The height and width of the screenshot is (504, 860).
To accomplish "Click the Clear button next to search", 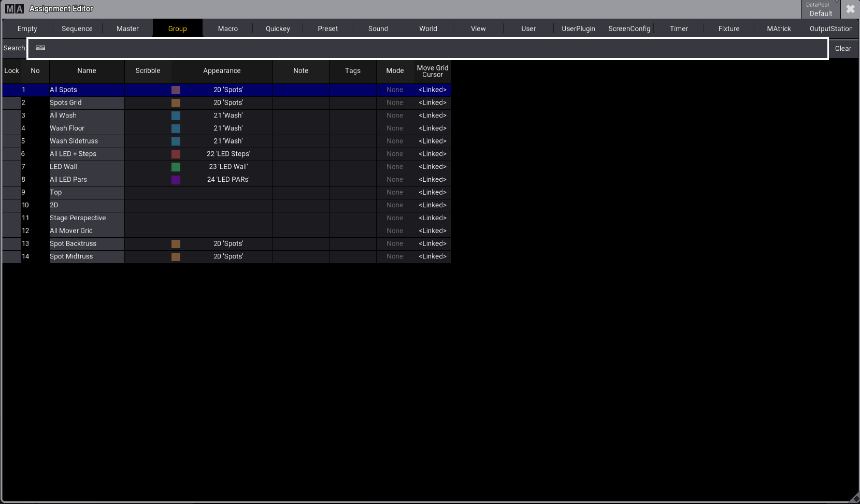I will 843,48.
